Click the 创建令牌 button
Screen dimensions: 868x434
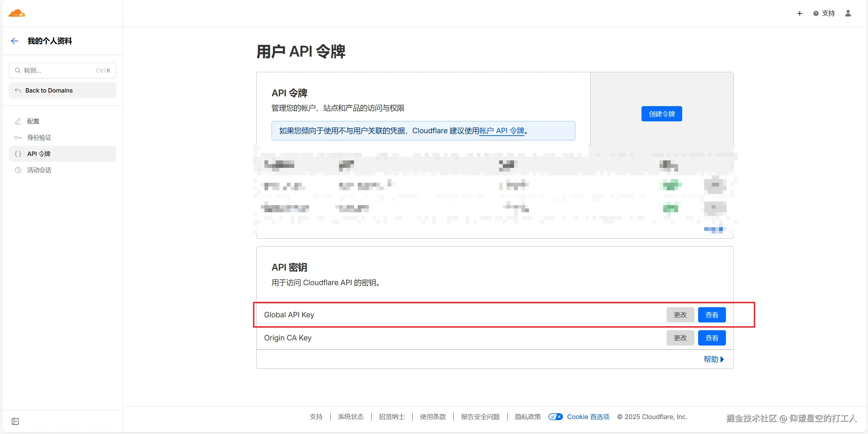coord(662,114)
